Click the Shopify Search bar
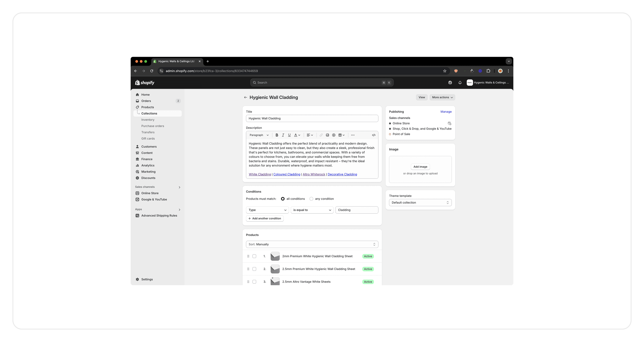 [322, 83]
